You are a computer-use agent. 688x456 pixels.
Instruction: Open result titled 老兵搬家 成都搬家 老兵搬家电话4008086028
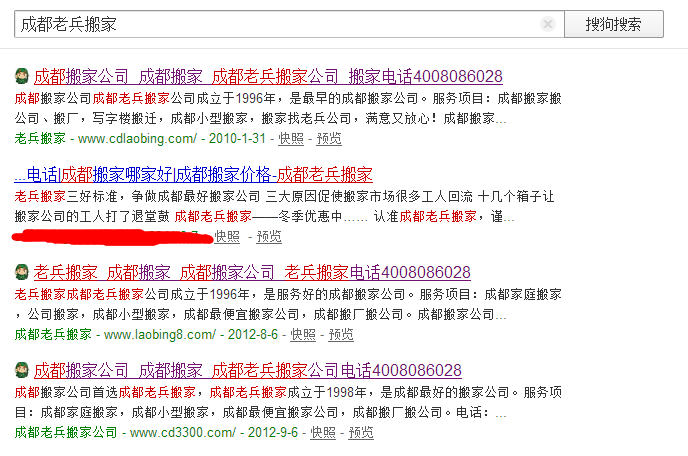pyautogui.click(x=252, y=273)
